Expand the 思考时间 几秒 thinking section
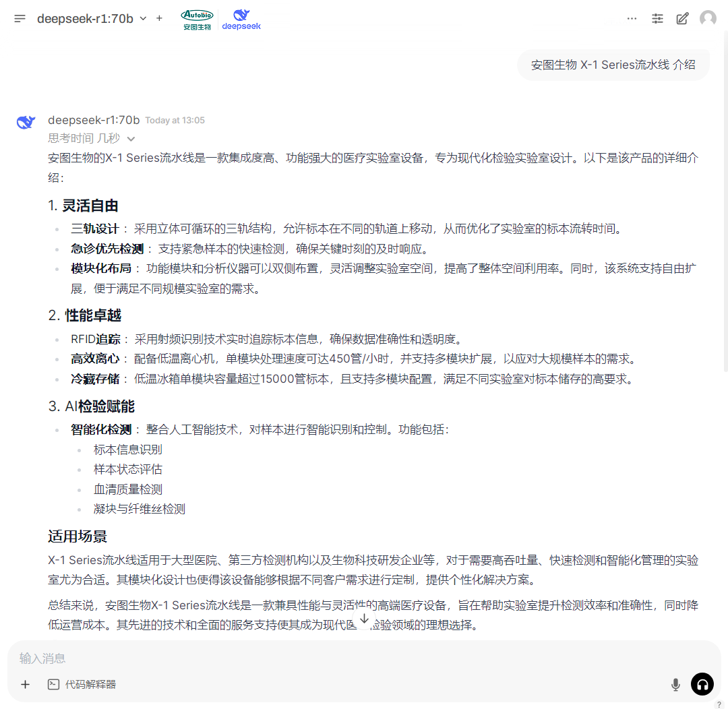Viewport: 728px width, 709px height. (92, 138)
